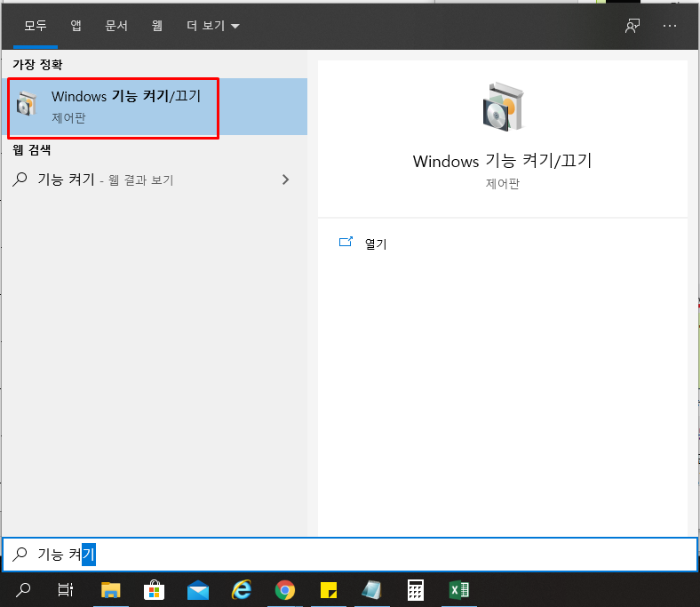700x607 pixels.
Task: Select the 모두 tab
Action: point(36,26)
